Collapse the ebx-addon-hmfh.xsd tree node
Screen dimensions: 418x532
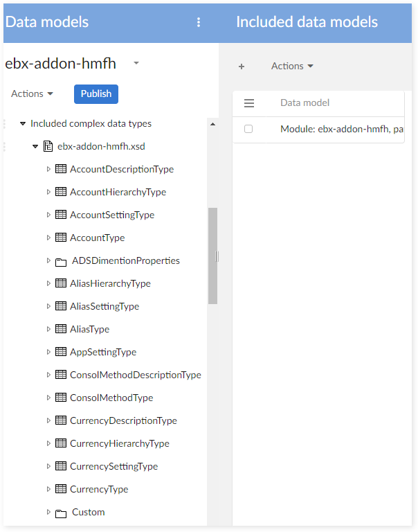click(35, 147)
